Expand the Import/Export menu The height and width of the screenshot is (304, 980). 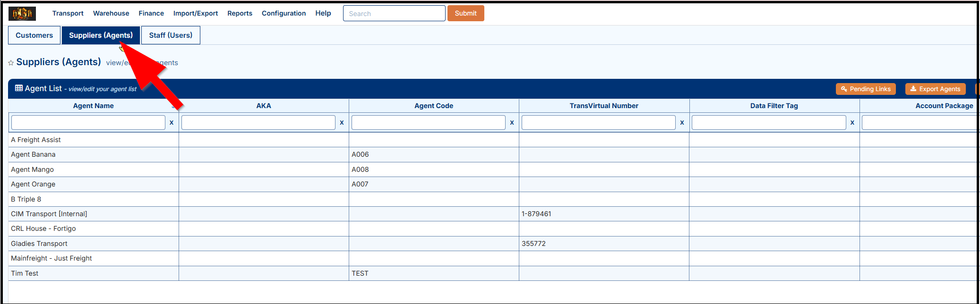coord(195,13)
